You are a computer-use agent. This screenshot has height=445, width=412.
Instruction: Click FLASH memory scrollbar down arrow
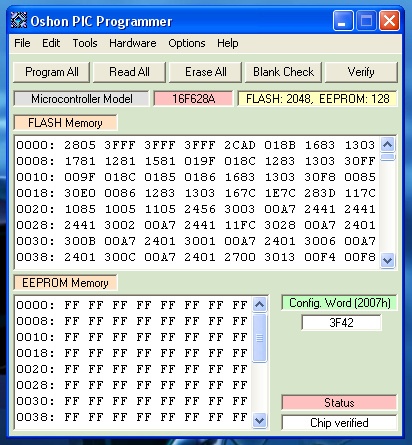click(x=387, y=260)
